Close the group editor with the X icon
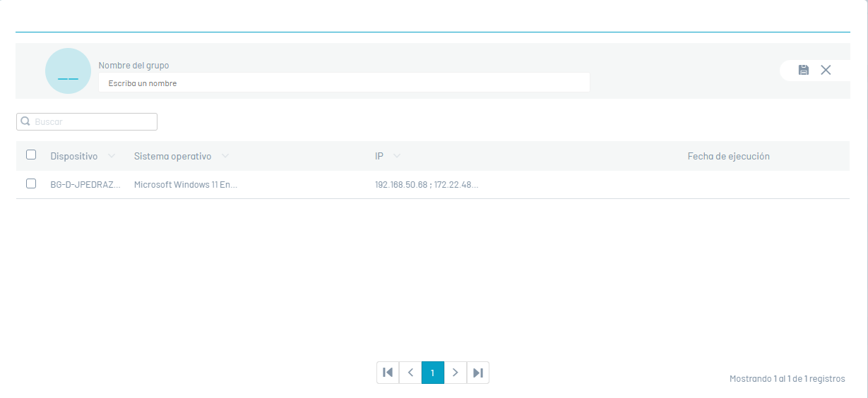This screenshot has width=868, height=398. coord(826,70)
